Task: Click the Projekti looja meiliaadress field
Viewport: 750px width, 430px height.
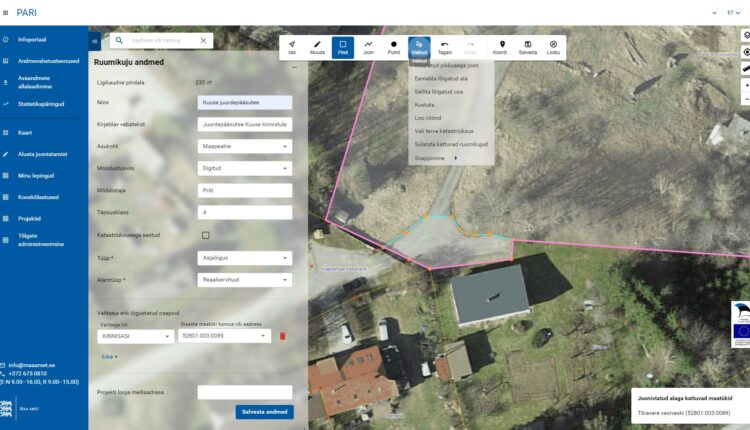Action: [x=244, y=392]
